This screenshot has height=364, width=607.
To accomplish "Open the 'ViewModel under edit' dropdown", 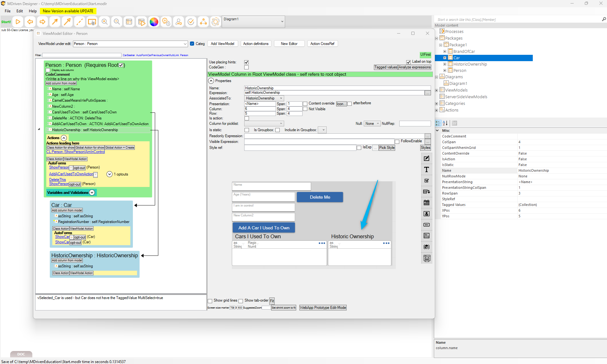I will click(185, 44).
